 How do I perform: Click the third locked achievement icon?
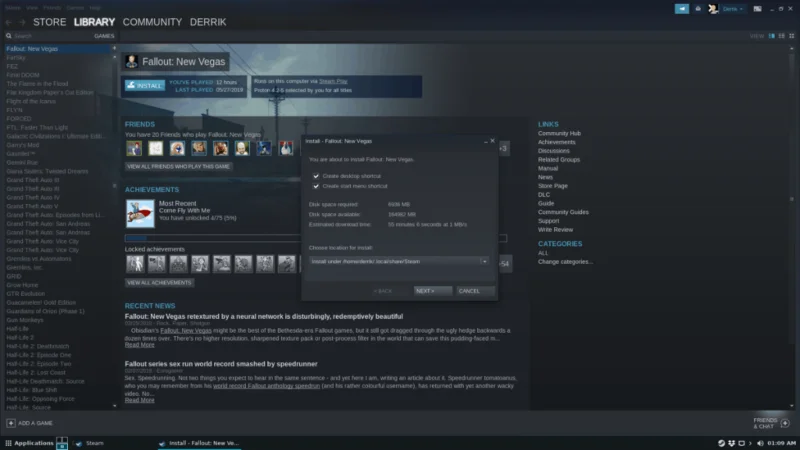point(178,264)
